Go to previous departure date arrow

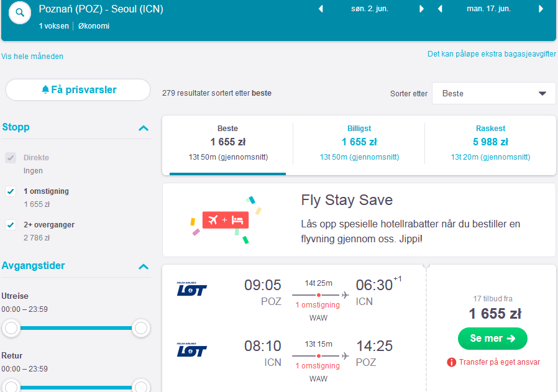pyautogui.click(x=321, y=9)
